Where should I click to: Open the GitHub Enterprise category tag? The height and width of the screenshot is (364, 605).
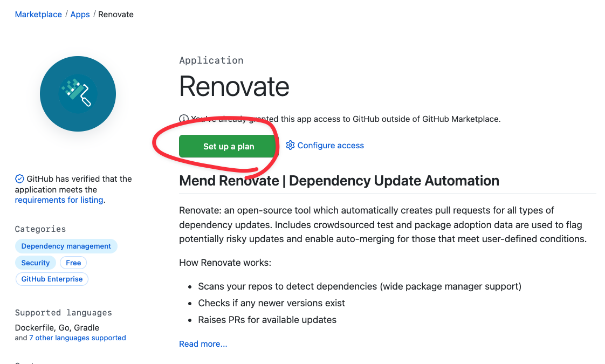(x=52, y=279)
